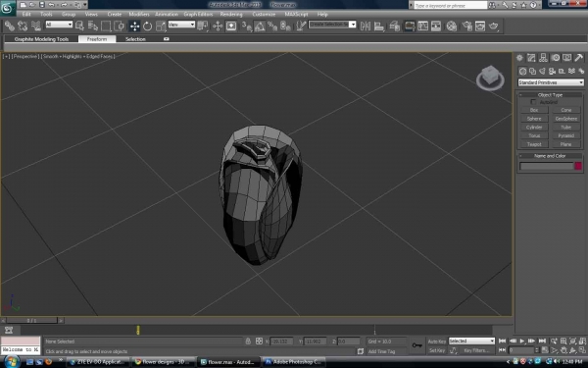Click the time slider handle
Image resolution: width=588 pixels, height=368 pixels.
(32, 320)
